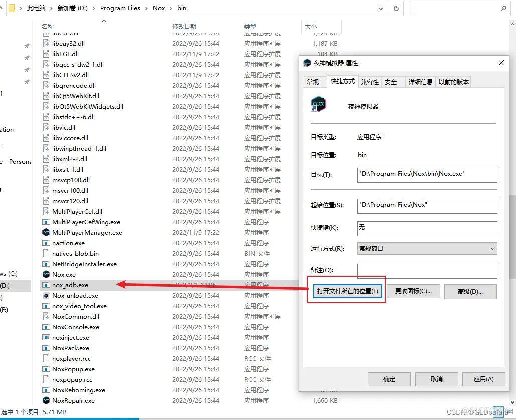The width and height of the screenshot is (516, 420).
Task: Click the Program Files segment in address path
Action: coord(120,8)
